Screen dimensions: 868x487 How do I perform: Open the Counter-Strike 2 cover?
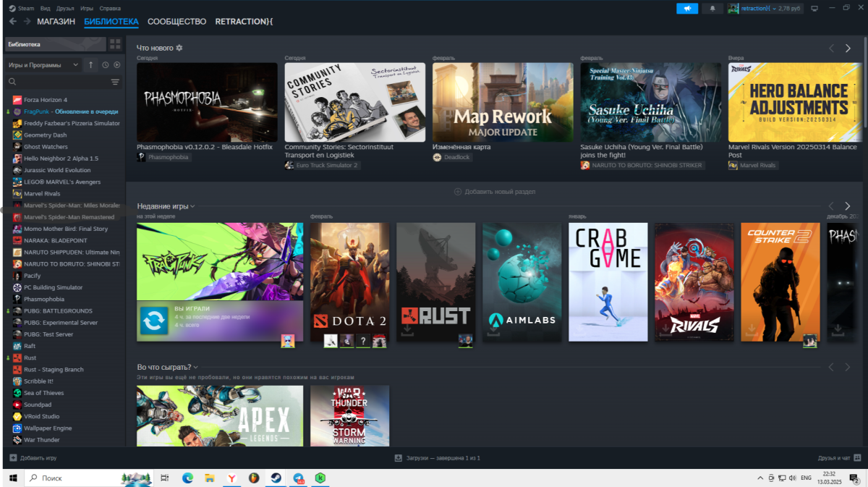(780, 282)
